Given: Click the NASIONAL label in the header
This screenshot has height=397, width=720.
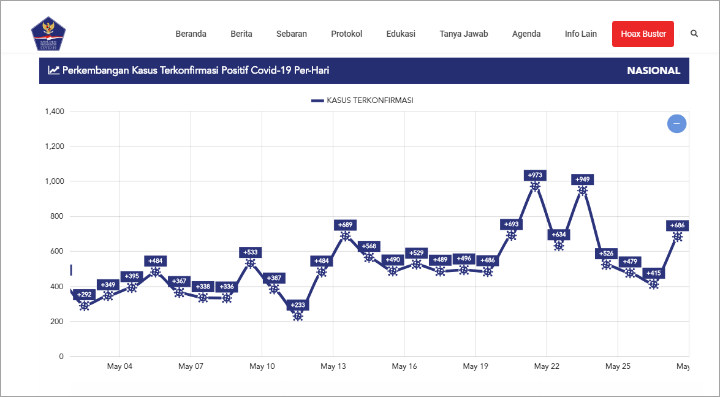Looking at the screenshot, I should (x=653, y=71).
